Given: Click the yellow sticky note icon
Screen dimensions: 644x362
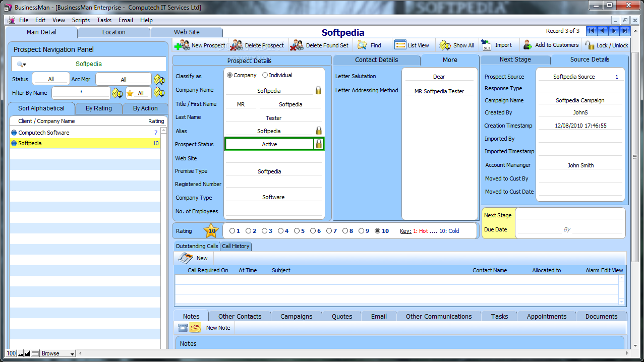Looking at the screenshot, I should pyautogui.click(x=195, y=327).
